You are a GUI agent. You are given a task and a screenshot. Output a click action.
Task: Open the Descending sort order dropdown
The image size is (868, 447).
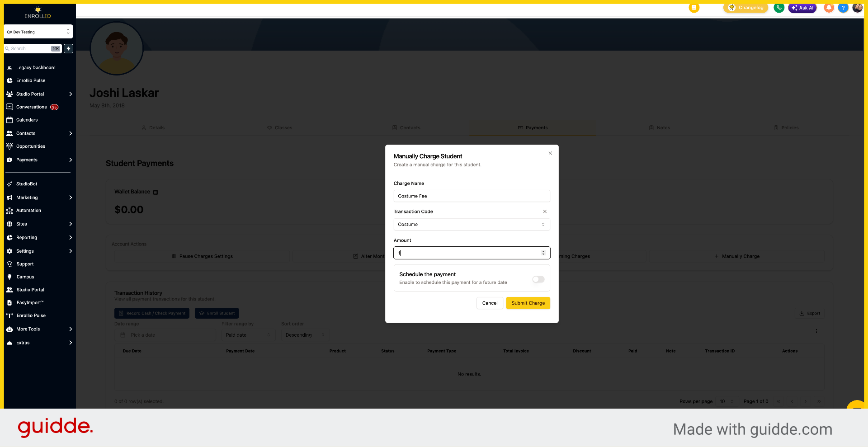[305, 335]
